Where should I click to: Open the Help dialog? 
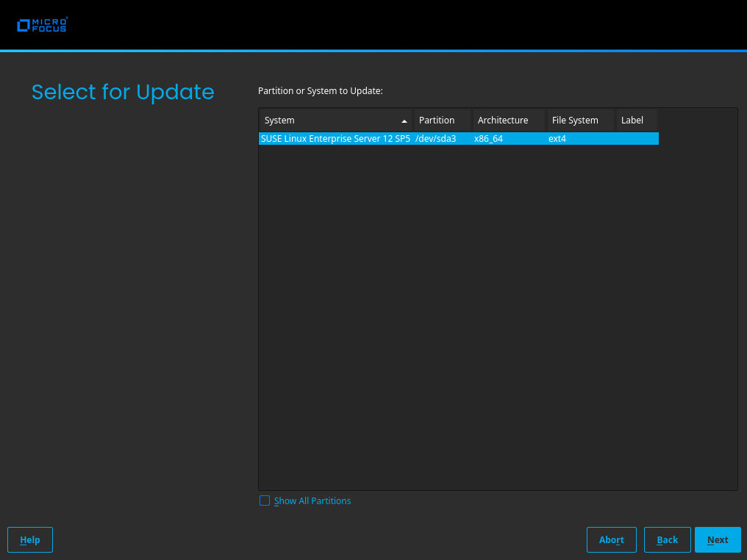(x=30, y=539)
